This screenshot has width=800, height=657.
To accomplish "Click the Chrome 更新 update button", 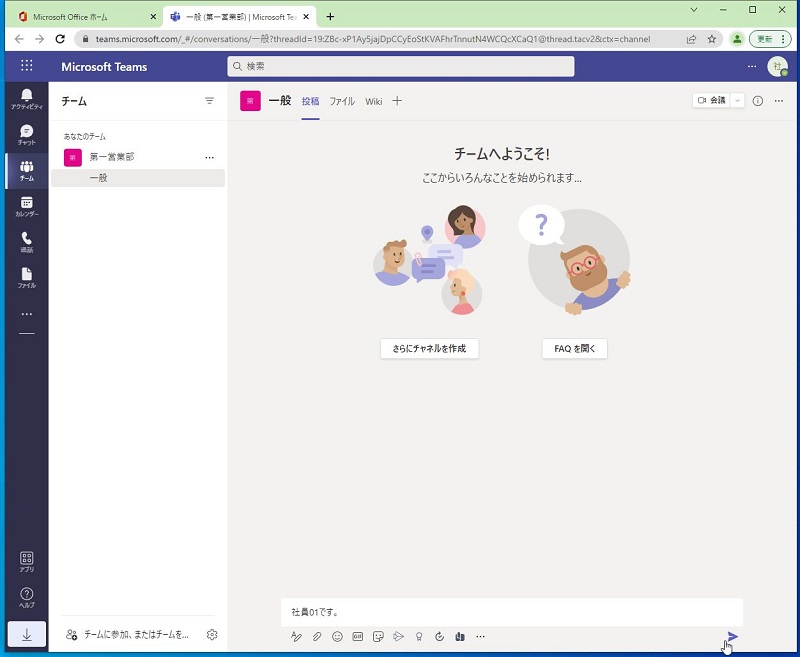I will click(769, 39).
